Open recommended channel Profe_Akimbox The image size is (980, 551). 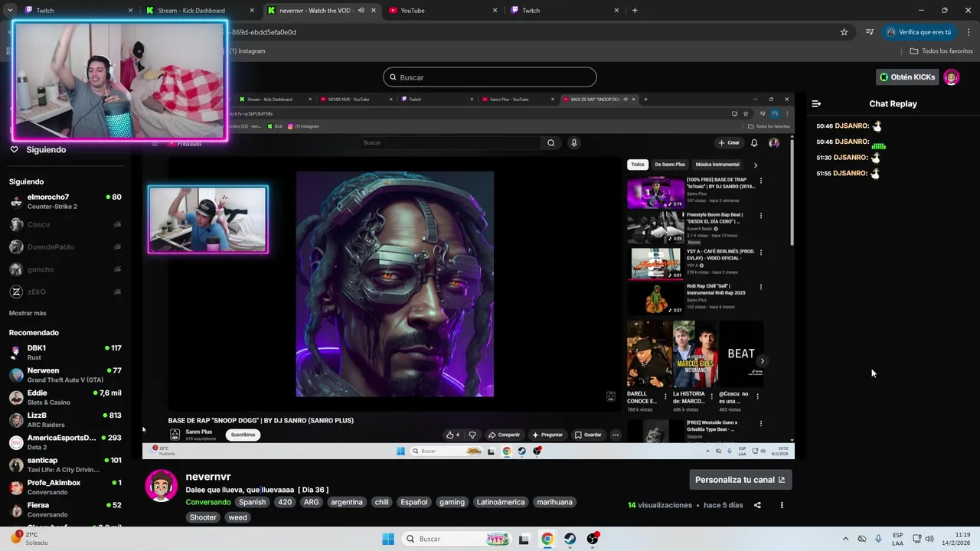[x=65, y=487]
